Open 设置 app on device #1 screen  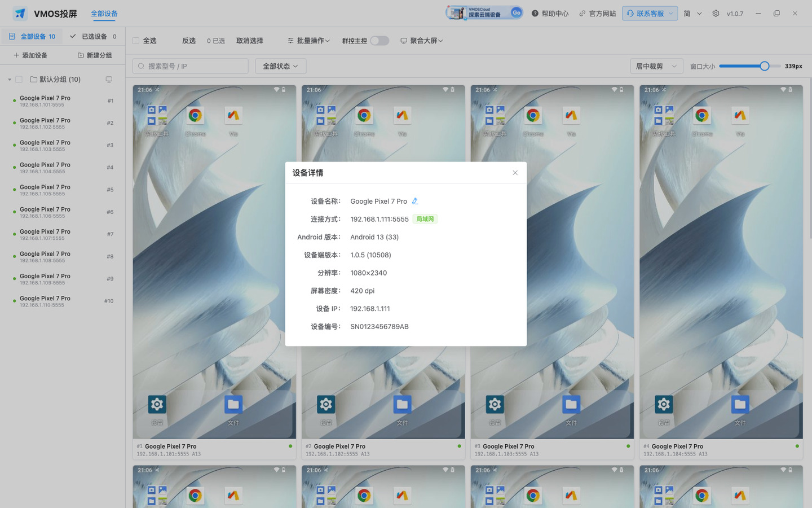coord(157,404)
